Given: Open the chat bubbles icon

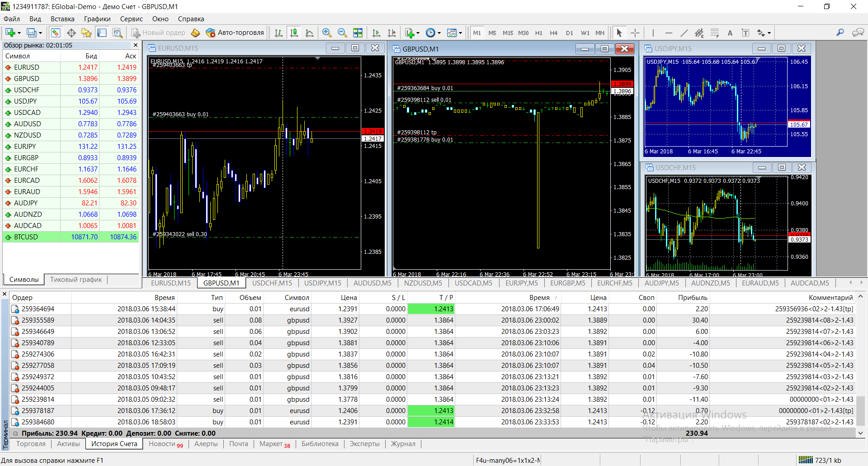Looking at the screenshot, I should [x=858, y=33].
